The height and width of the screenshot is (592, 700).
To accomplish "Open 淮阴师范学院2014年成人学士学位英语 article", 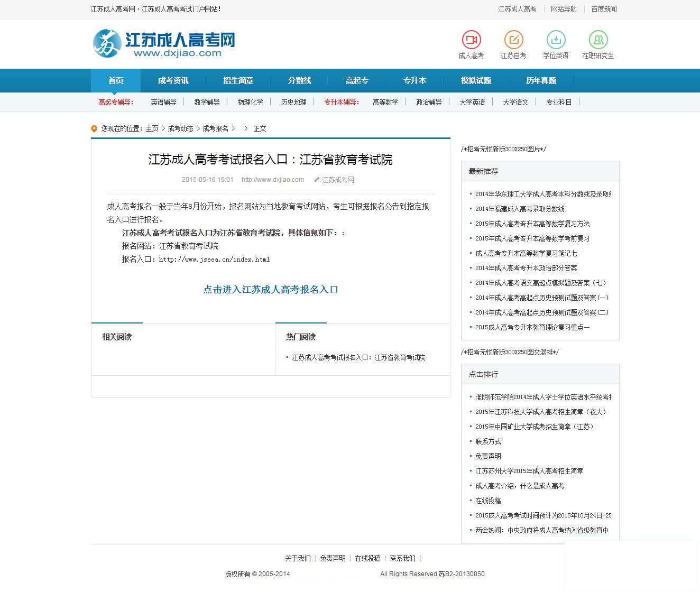I will [x=543, y=397].
